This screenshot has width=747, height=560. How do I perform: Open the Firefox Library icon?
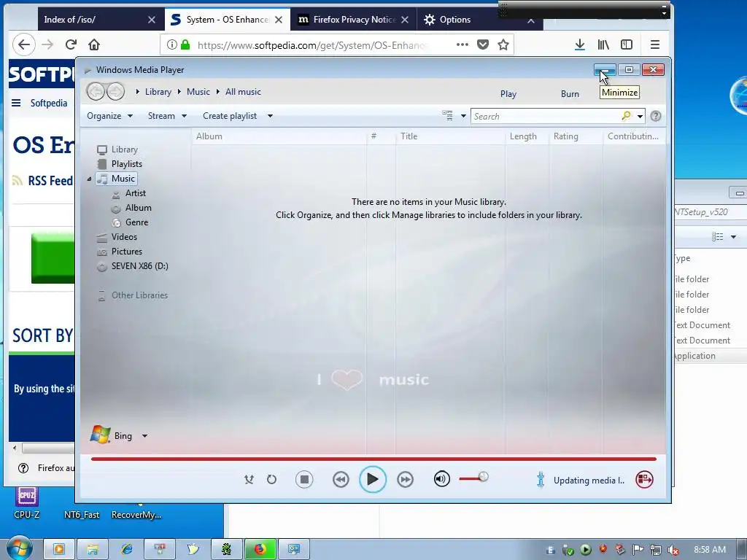click(603, 44)
